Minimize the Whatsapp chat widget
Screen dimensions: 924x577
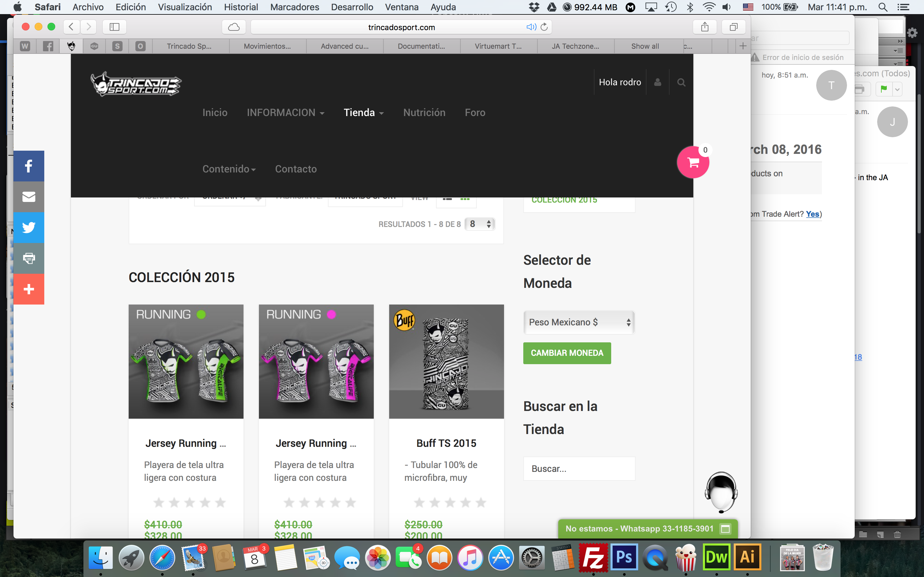(725, 529)
